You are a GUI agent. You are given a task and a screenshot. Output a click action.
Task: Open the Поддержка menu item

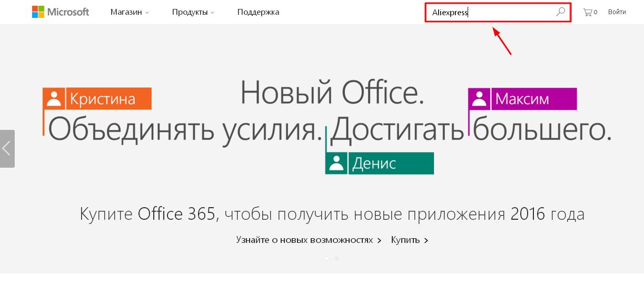click(258, 12)
